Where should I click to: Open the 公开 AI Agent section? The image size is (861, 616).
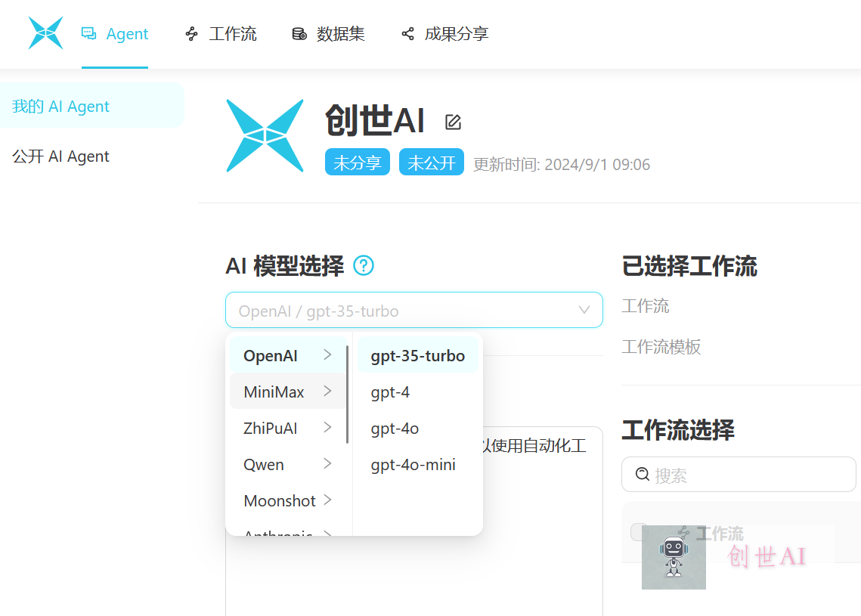coord(60,156)
